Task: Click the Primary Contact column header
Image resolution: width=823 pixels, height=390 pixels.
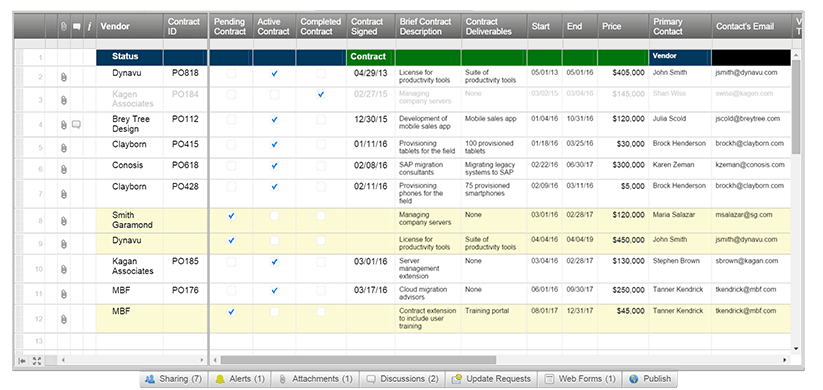Action: [x=680, y=27]
